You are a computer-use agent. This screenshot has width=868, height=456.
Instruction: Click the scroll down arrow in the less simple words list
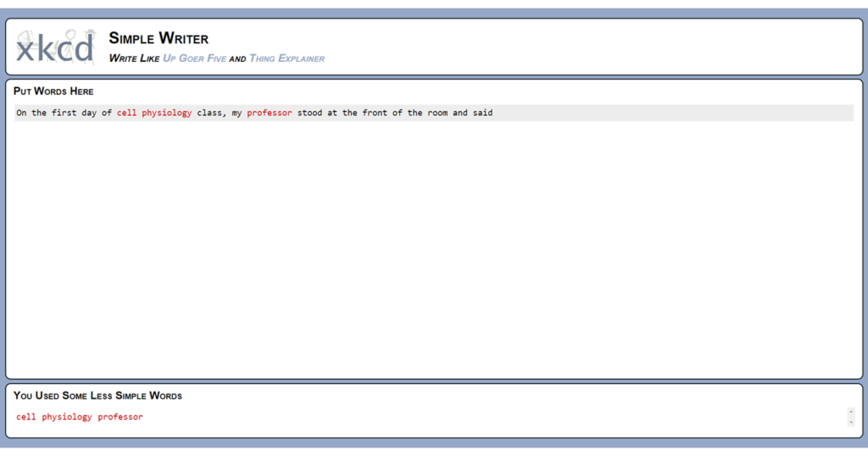[851, 422]
